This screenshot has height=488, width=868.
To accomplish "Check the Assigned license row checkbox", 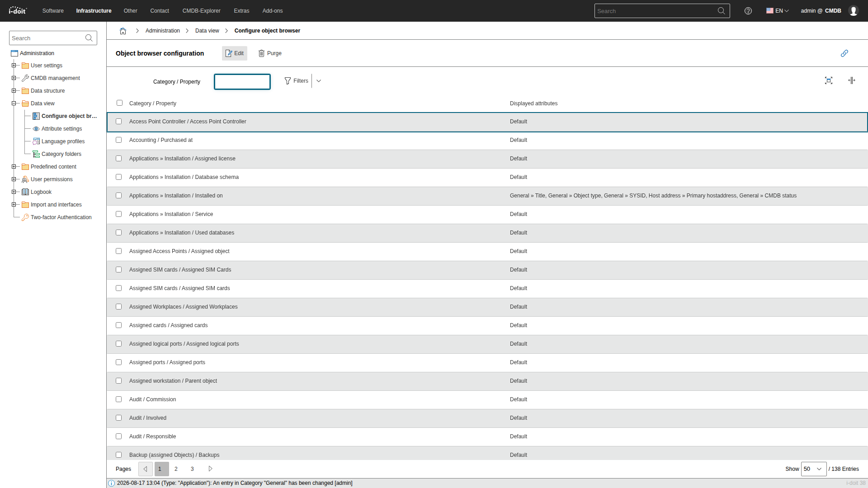I will 118,159.
